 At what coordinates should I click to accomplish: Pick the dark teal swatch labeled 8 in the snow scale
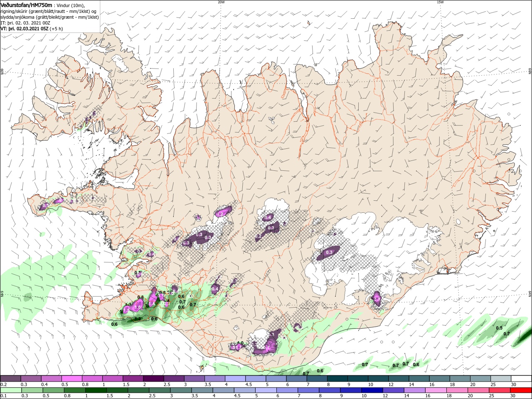(337, 379)
